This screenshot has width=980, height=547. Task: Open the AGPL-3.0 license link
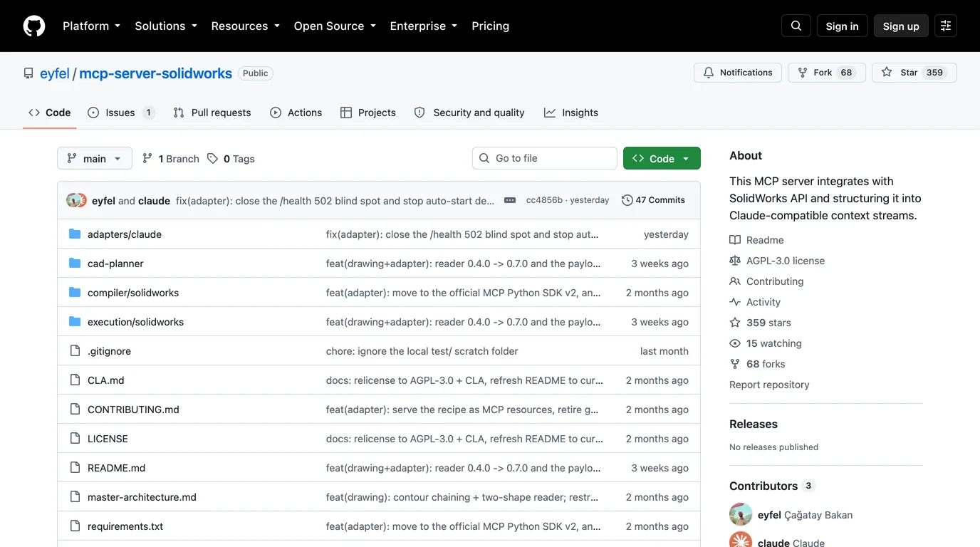click(777, 261)
